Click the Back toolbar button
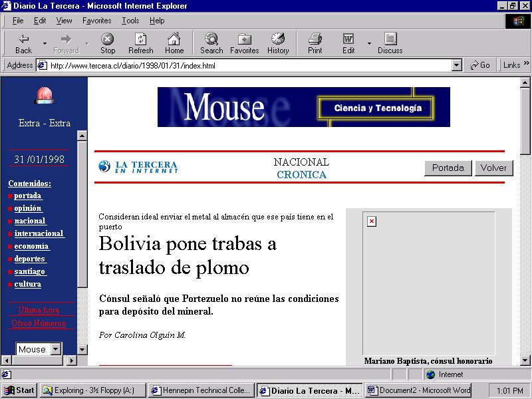The width and height of the screenshot is (532, 399). (23, 43)
